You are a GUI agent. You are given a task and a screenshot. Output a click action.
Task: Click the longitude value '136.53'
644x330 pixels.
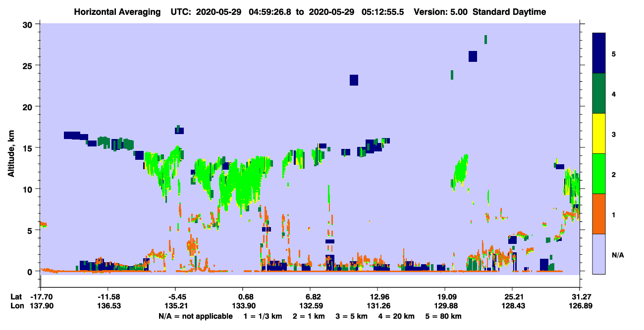tap(108, 306)
